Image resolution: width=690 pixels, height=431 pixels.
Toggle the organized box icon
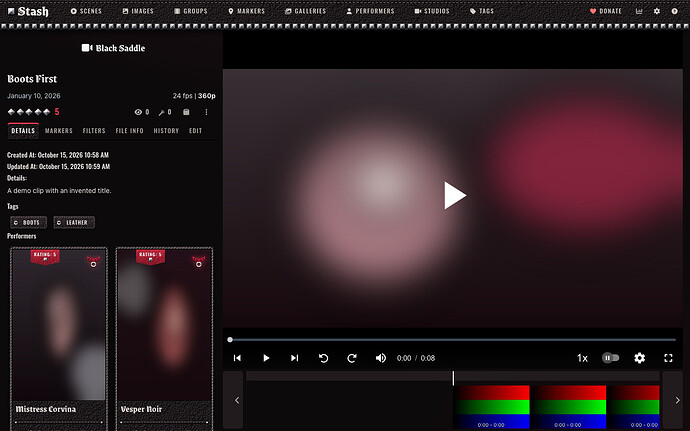(x=186, y=112)
